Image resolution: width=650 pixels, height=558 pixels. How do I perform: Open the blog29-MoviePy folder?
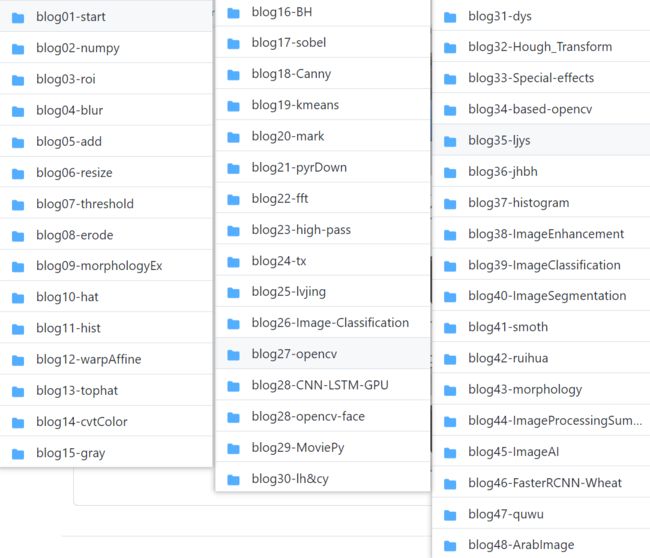323,448
